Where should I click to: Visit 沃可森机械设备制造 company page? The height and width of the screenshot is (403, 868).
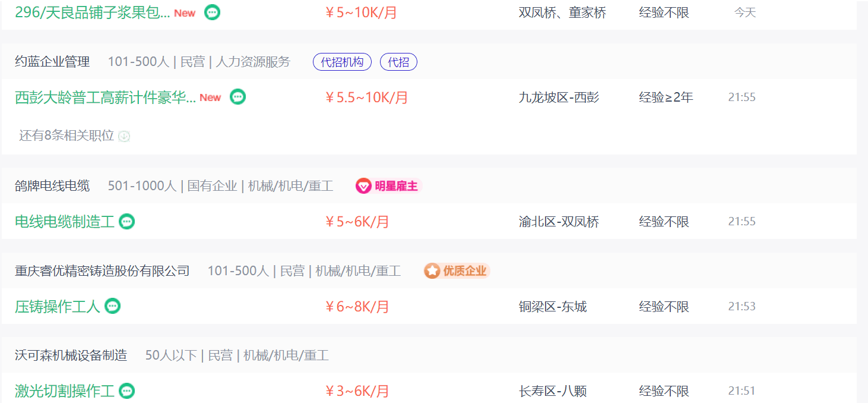pyautogui.click(x=71, y=355)
